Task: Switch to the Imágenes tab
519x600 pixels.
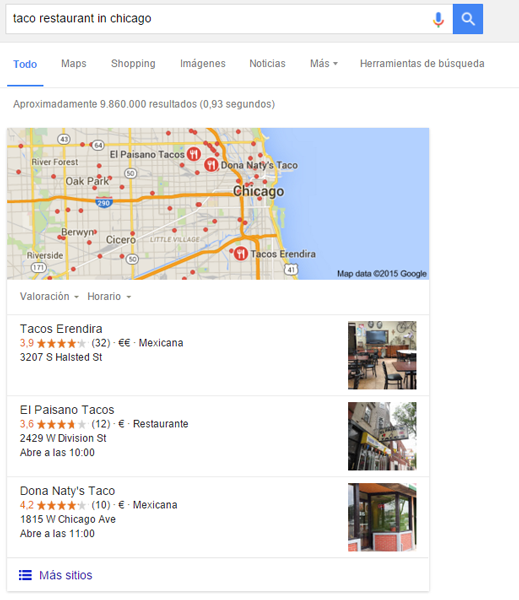Action: [x=203, y=64]
